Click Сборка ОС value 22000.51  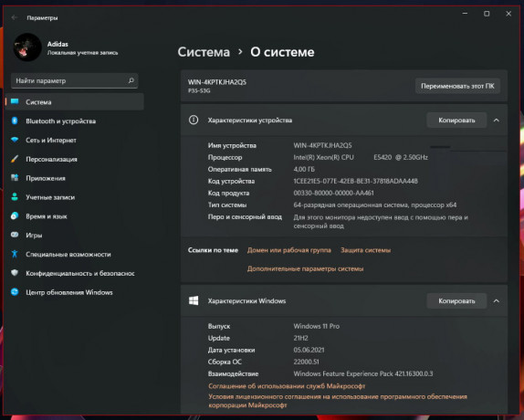306,362
